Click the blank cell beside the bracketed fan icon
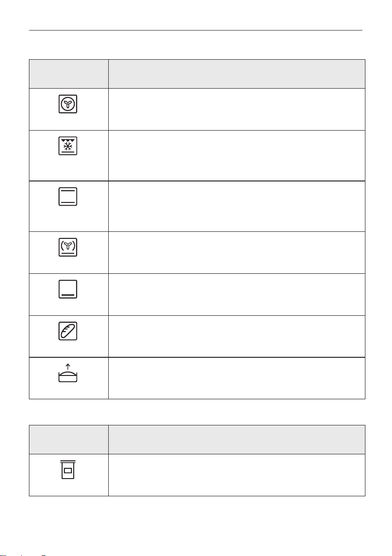Screen dimensions: 392x556 tap(237, 252)
